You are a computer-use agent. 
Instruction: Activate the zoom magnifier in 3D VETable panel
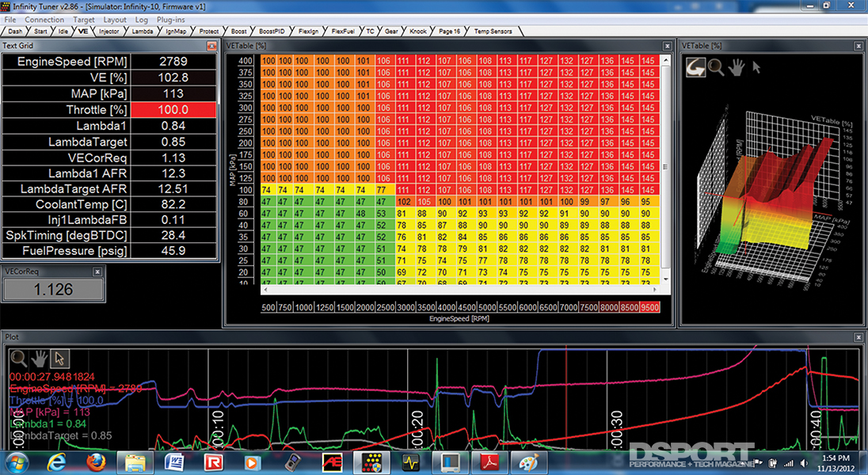pos(716,67)
